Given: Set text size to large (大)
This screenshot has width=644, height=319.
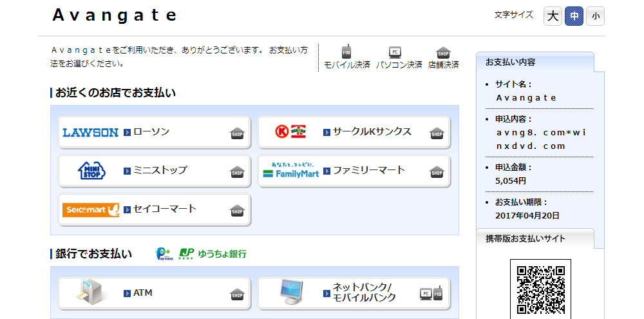Looking at the screenshot, I should click(x=553, y=17).
